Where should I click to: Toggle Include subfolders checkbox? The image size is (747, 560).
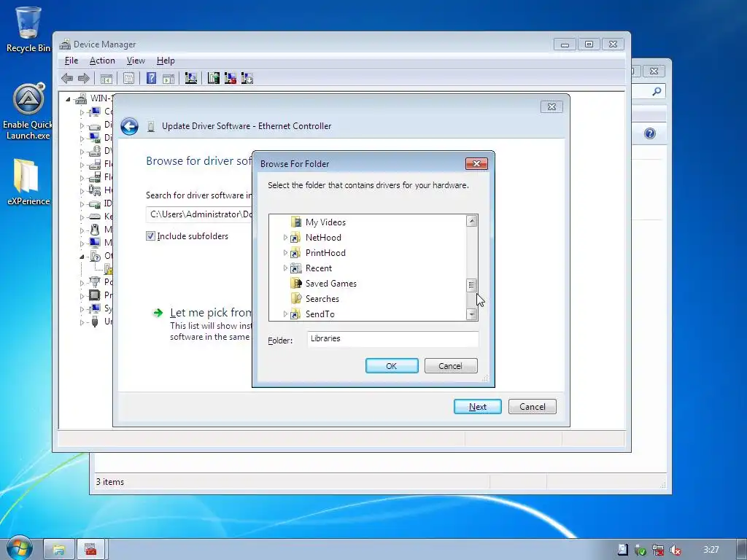(x=150, y=236)
